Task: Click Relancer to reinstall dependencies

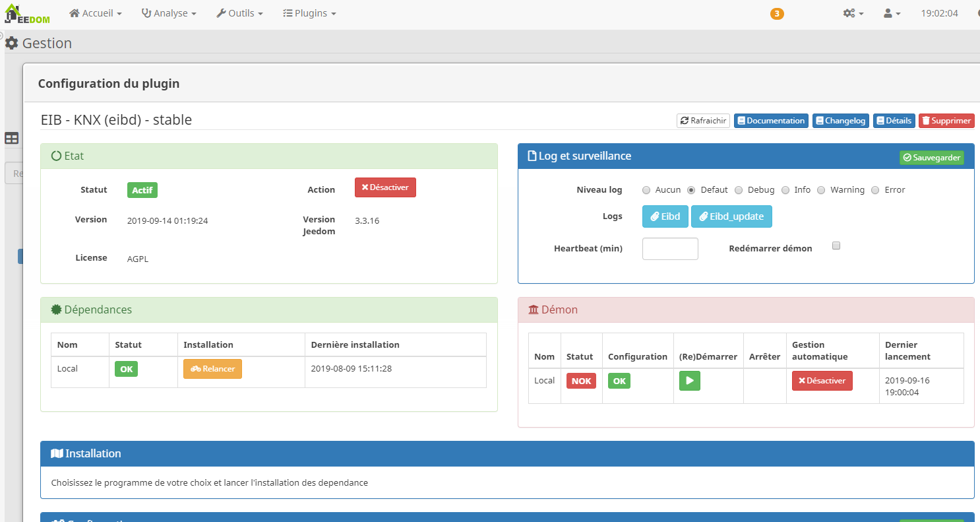Action: (212, 369)
